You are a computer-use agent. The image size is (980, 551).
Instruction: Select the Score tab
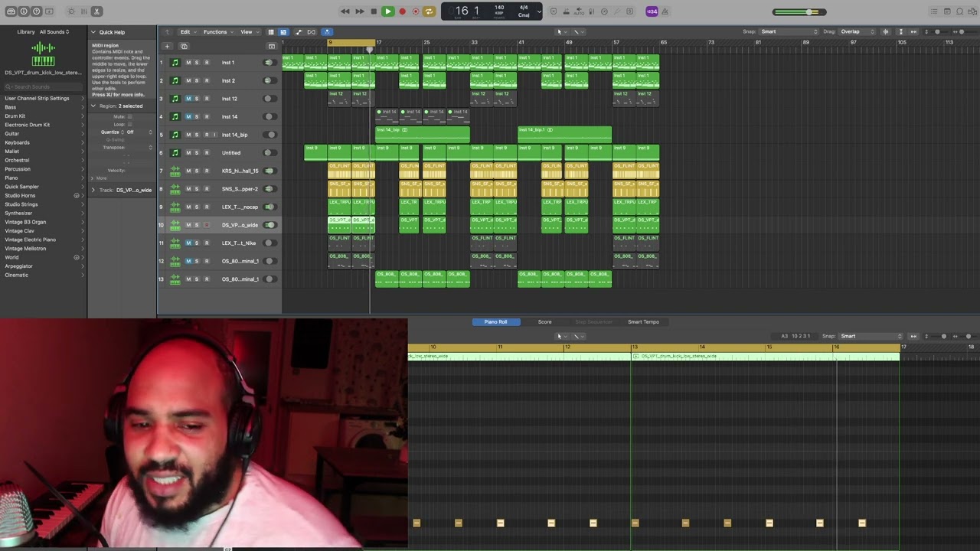click(544, 321)
